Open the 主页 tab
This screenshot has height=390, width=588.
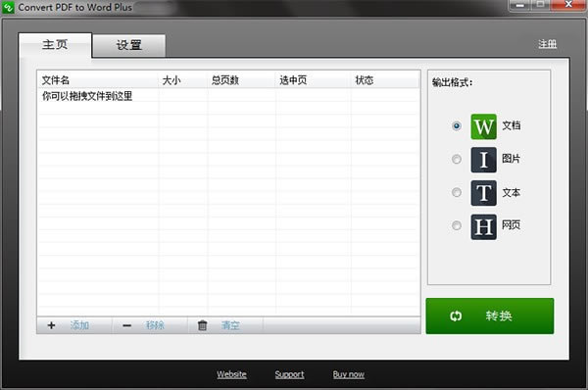(x=55, y=45)
